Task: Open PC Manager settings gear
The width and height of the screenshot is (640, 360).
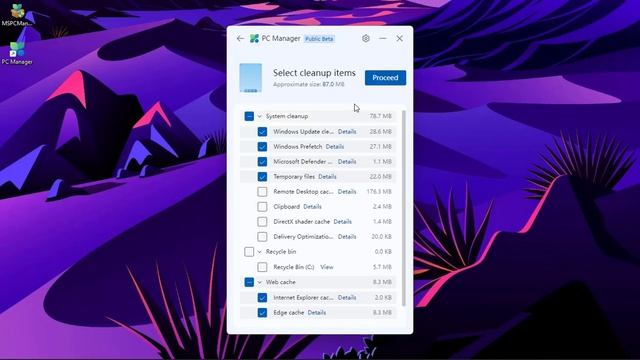Action: pyautogui.click(x=366, y=38)
